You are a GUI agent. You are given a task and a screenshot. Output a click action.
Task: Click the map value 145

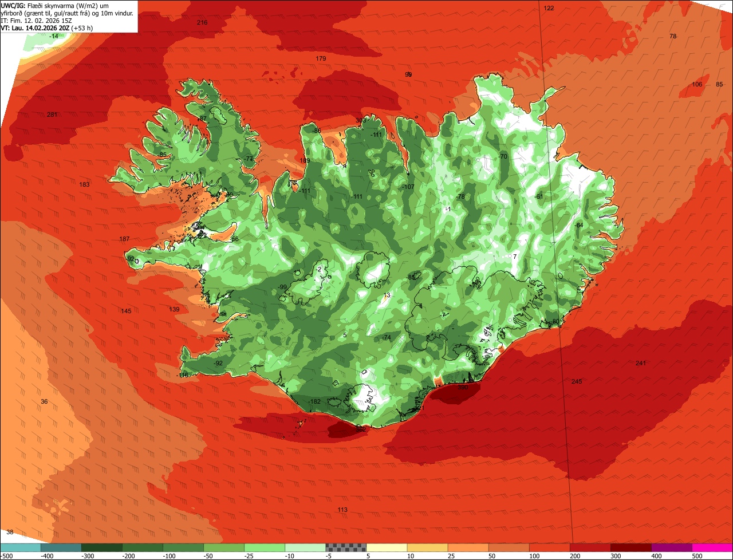(126, 311)
